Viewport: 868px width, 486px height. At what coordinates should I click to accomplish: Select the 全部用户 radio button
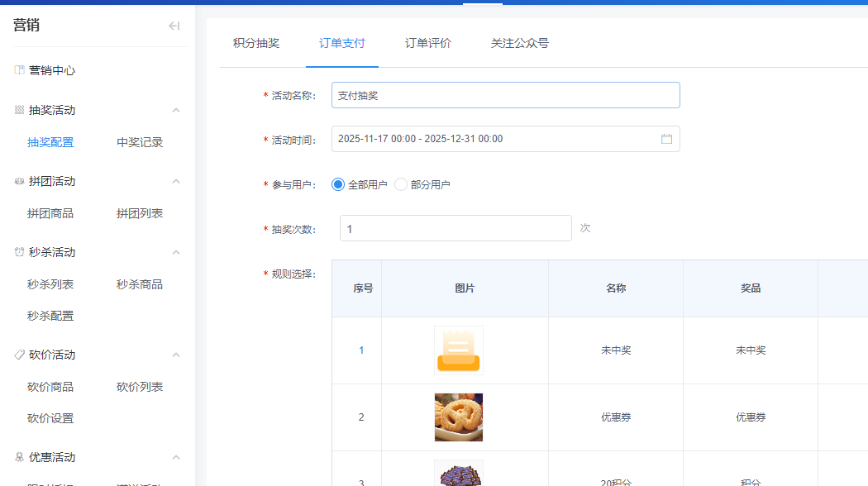click(337, 184)
